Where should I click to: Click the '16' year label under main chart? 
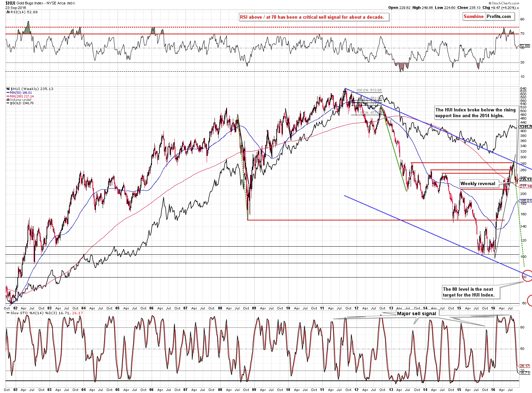pos(493,308)
